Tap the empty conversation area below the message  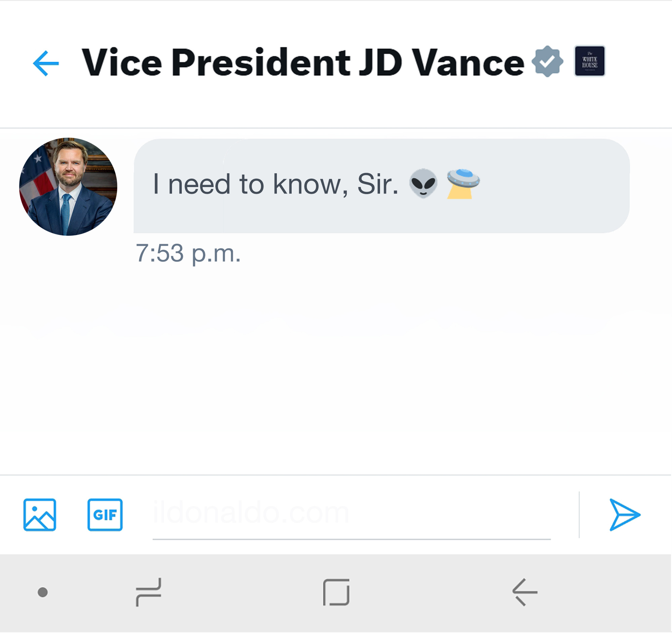[336, 371]
